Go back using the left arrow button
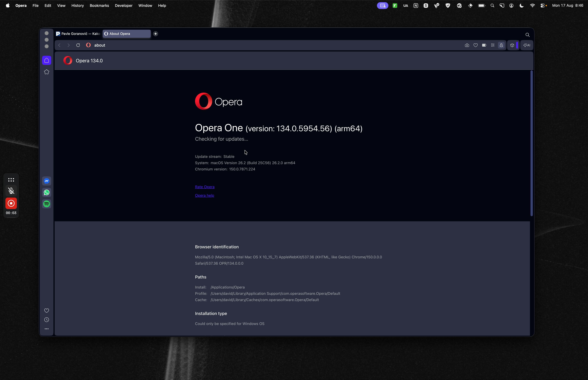588x380 pixels. [x=59, y=45]
